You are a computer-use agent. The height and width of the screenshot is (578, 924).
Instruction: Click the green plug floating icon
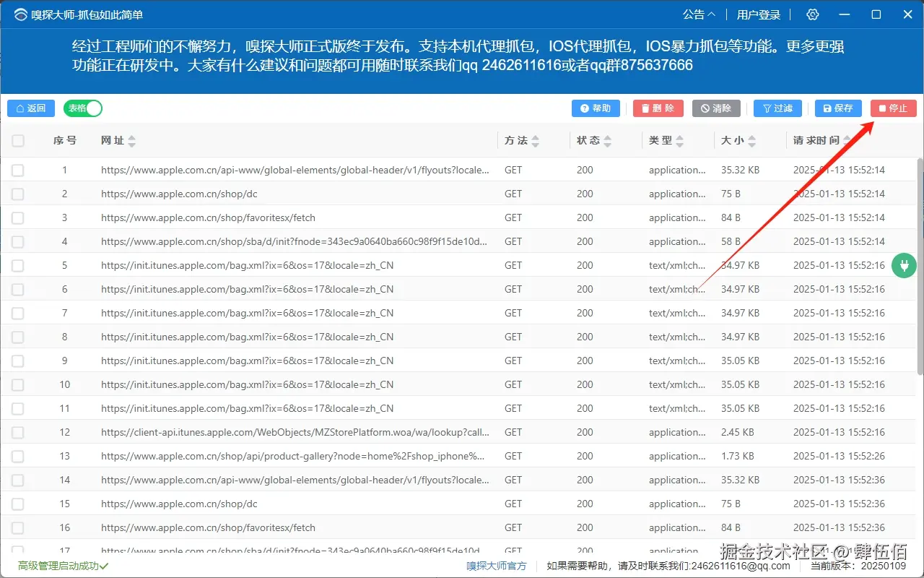click(904, 266)
